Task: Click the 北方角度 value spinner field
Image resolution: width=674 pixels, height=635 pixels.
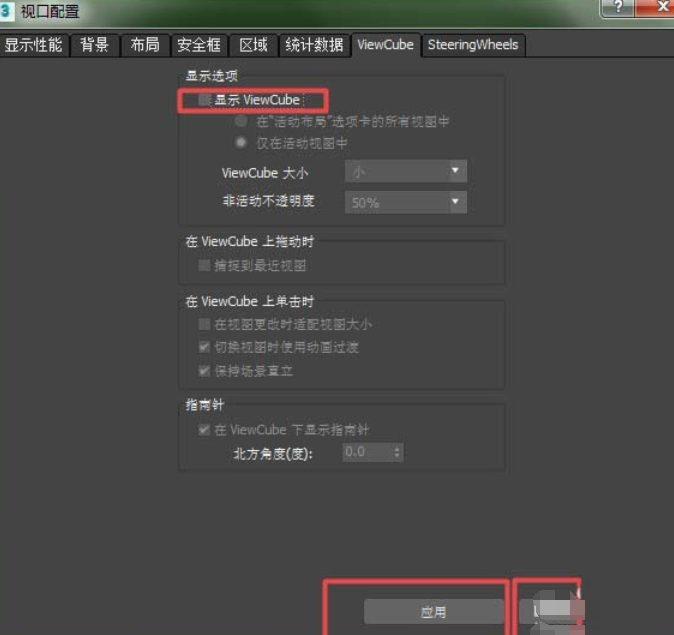Action: pyautogui.click(x=366, y=453)
